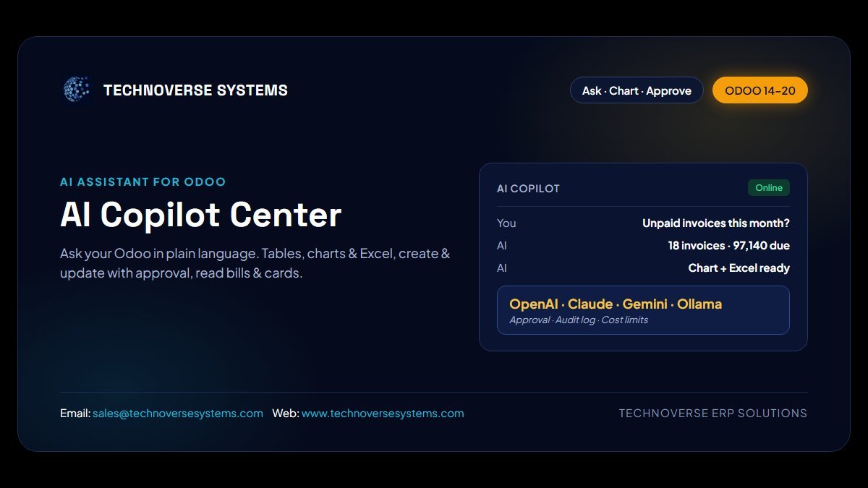Open the www.technoversesystems.com web link

(x=383, y=414)
